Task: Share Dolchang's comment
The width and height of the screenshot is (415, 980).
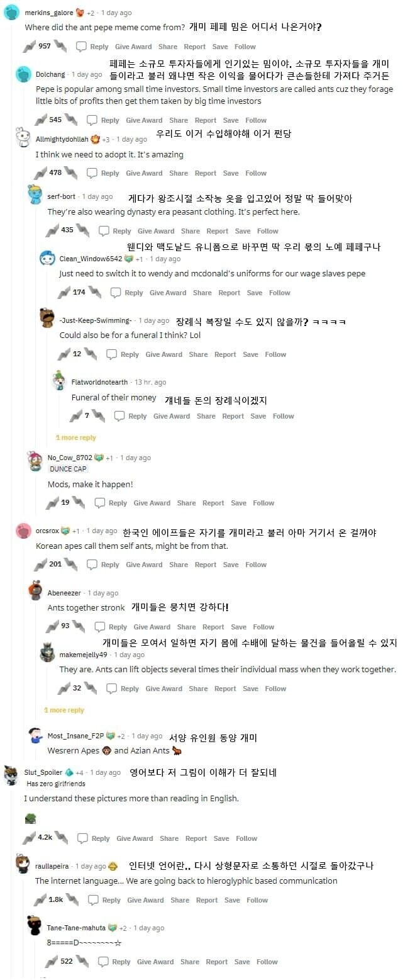Action: tap(179, 120)
